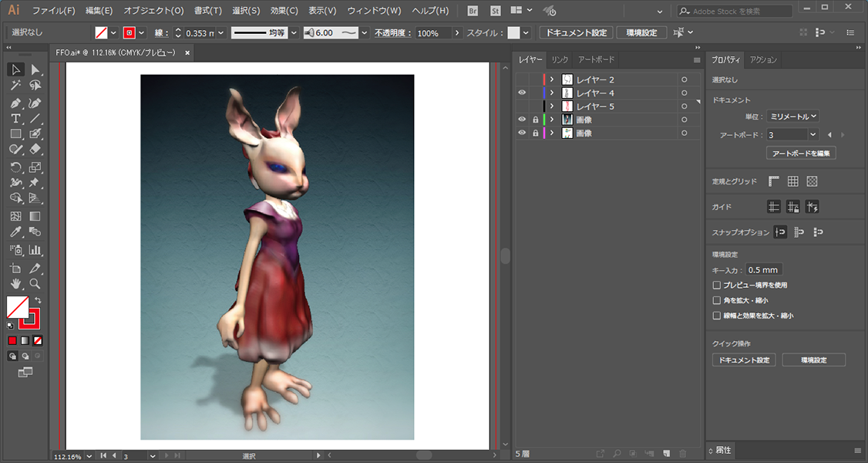Pick the Symbol Sprayer tool

(15, 250)
